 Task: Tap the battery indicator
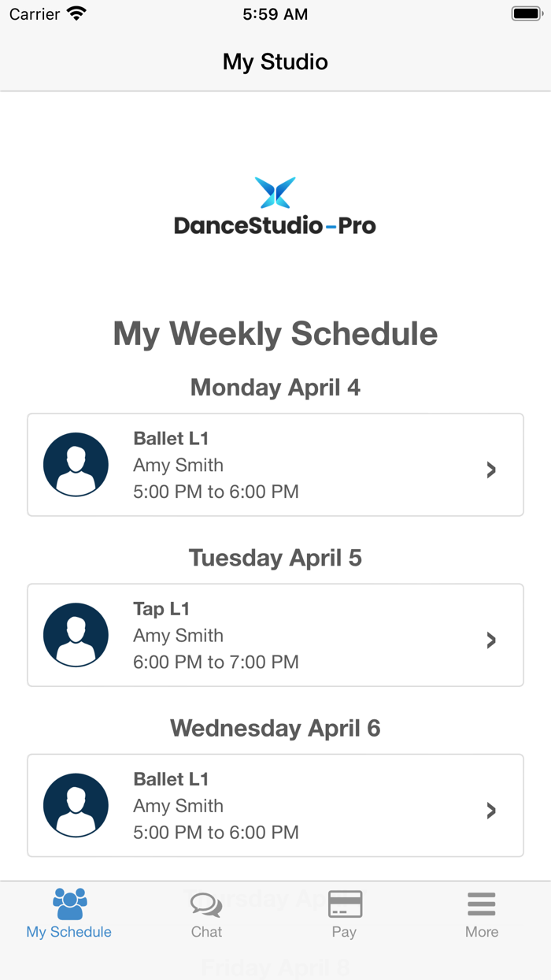point(523,13)
